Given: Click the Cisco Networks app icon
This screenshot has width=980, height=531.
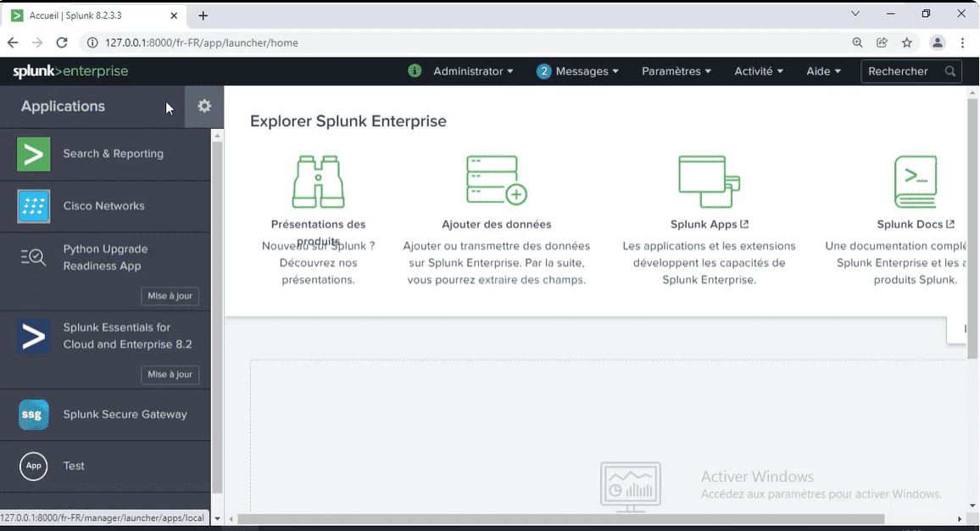Looking at the screenshot, I should tap(34, 206).
